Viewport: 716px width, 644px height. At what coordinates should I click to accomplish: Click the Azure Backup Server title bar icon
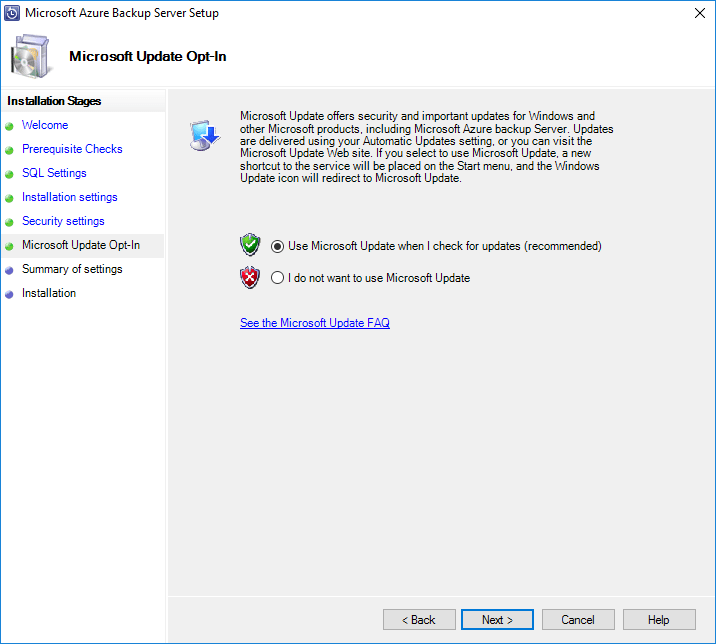[x=12, y=13]
